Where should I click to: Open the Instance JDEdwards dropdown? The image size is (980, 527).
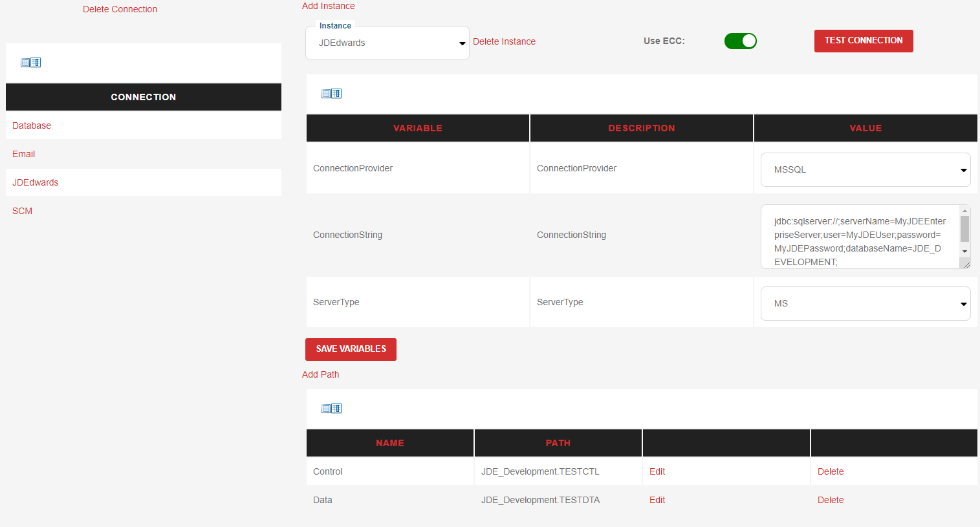click(x=387, y=43)
